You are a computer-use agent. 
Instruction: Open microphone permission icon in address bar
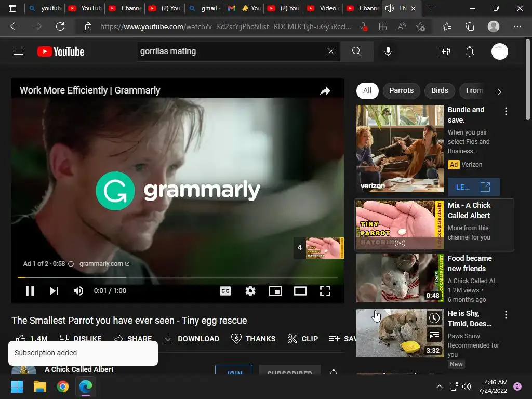364,26
